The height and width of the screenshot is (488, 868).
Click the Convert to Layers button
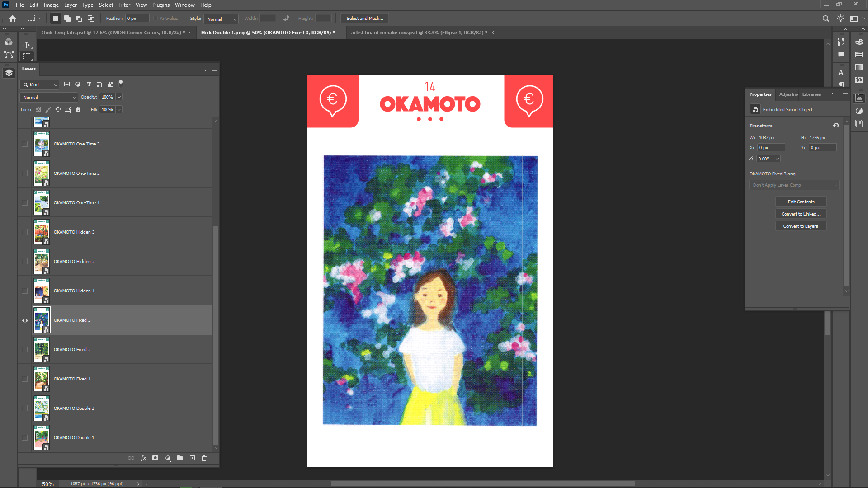[801, 226]
